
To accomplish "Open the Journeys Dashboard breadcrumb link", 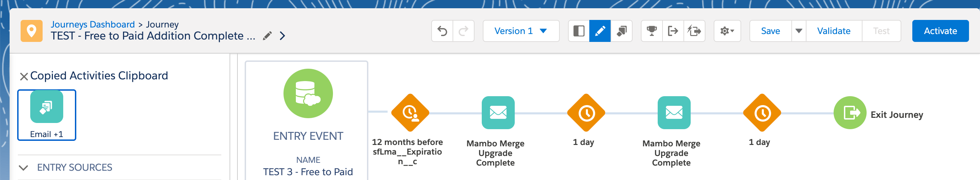I will click(93, 24).
